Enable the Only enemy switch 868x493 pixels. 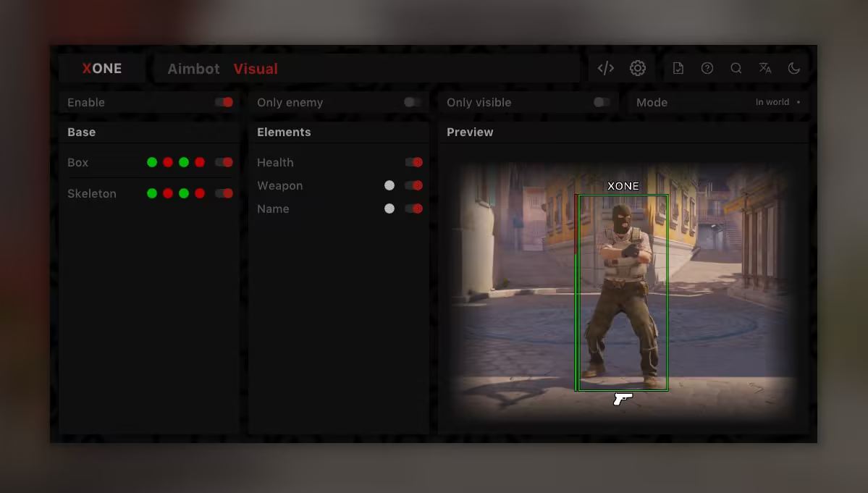[x=413, y=102]
